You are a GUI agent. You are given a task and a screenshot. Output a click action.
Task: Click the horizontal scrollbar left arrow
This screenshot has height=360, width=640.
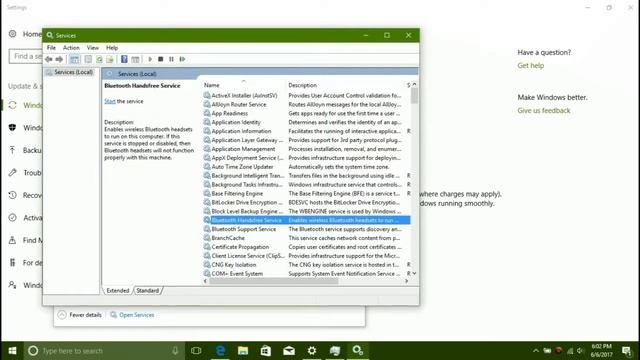click(x=205, y=281)
